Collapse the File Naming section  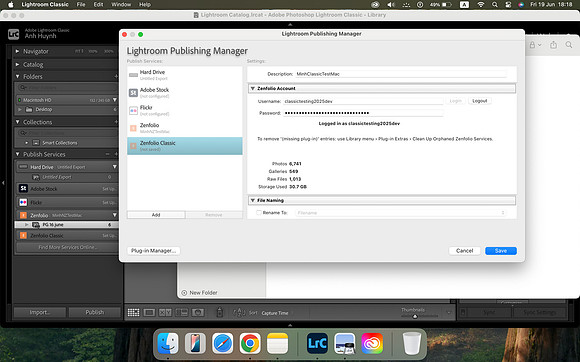(253, 200)
